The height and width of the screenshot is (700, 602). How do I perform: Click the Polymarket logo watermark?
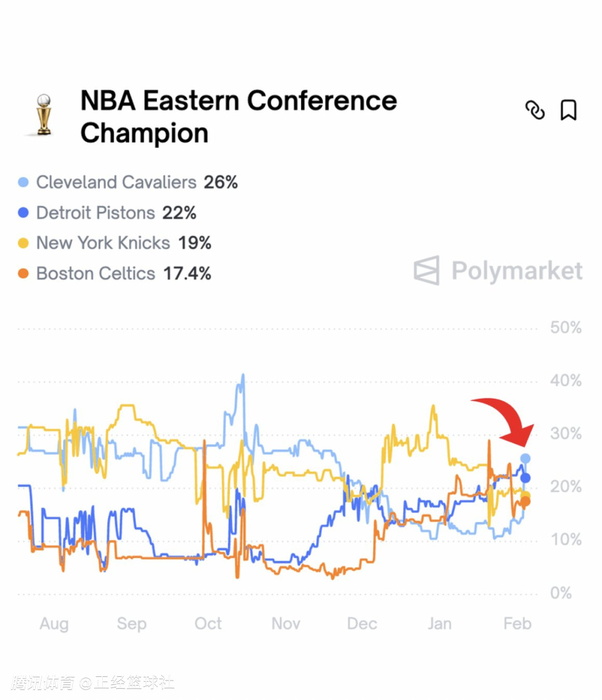[x=499, y=271]
